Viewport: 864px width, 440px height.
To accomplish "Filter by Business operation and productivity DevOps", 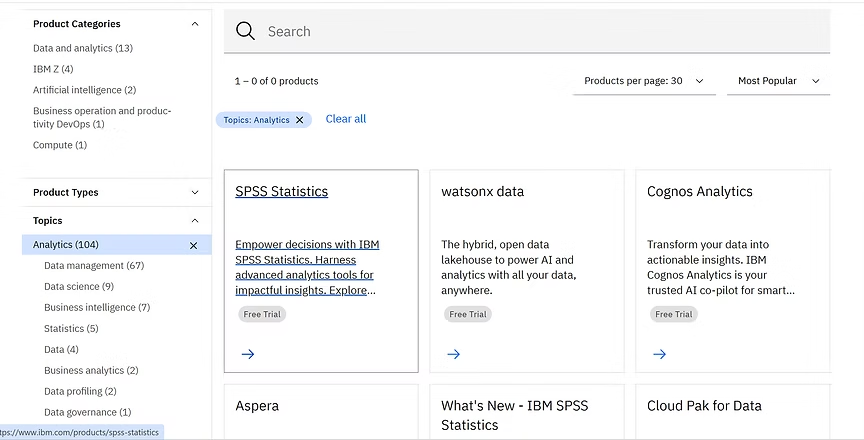I will 102,117.
